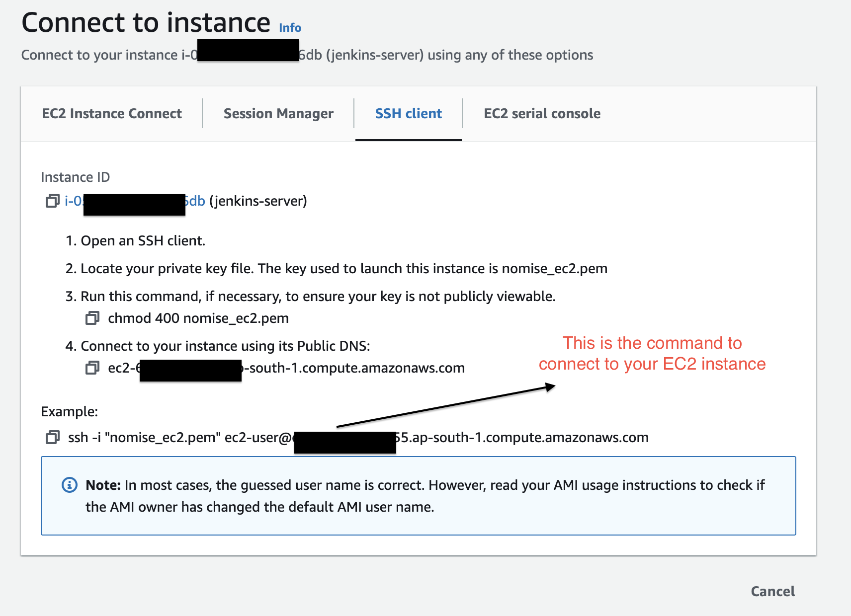Viewport: 851px width, 616px height.
Task: Switch to the EC2 Instance Connect tab
Action: 112,113
